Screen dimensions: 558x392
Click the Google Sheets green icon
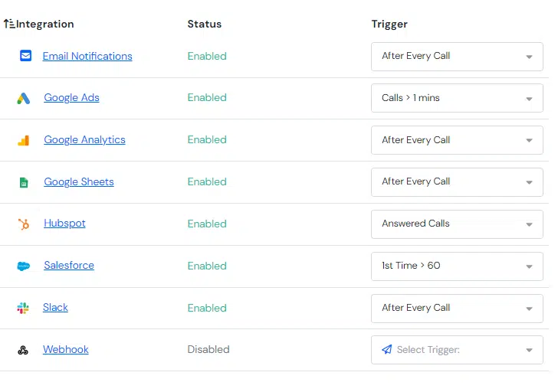point(24,182)
